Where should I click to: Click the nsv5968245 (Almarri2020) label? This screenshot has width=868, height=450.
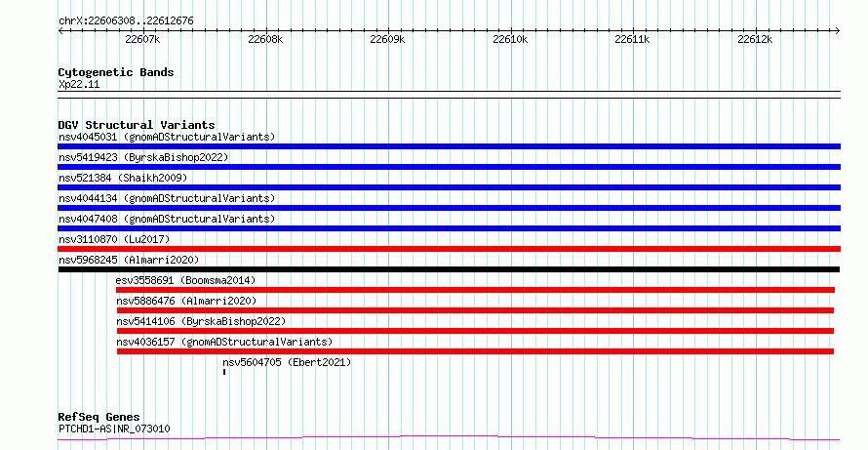click(x=129, y=260)
